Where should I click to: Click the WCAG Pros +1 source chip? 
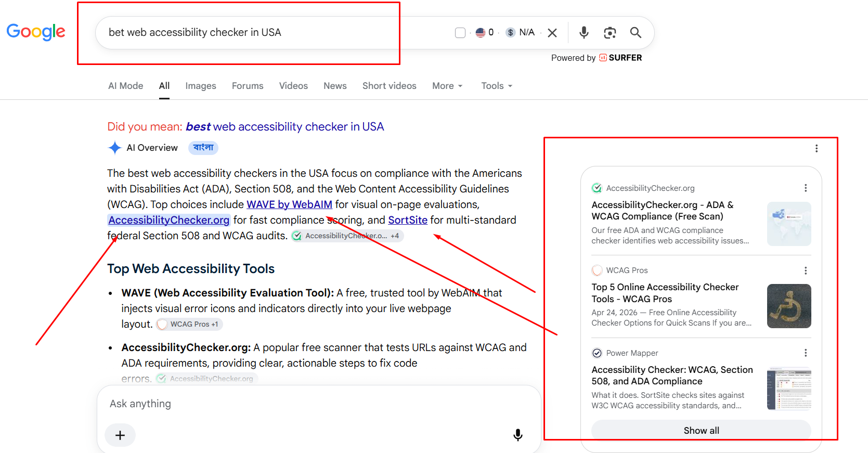point(189,325)
